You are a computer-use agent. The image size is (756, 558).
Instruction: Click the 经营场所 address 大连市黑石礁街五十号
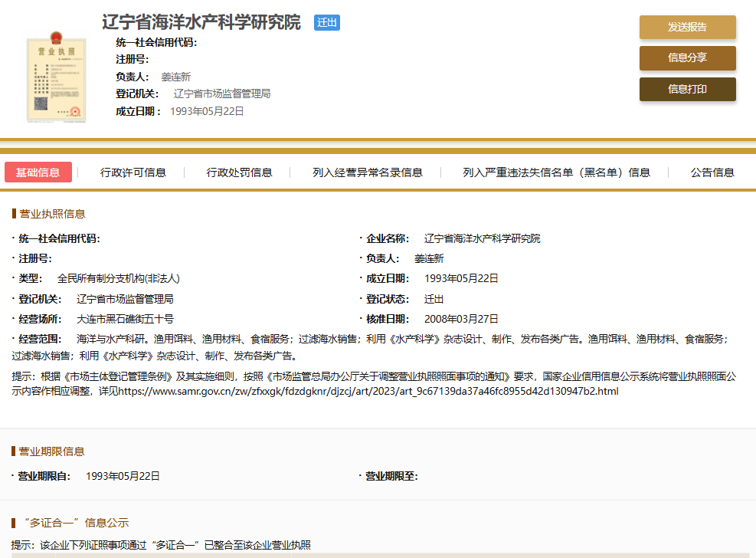click(x=125, y=319)
